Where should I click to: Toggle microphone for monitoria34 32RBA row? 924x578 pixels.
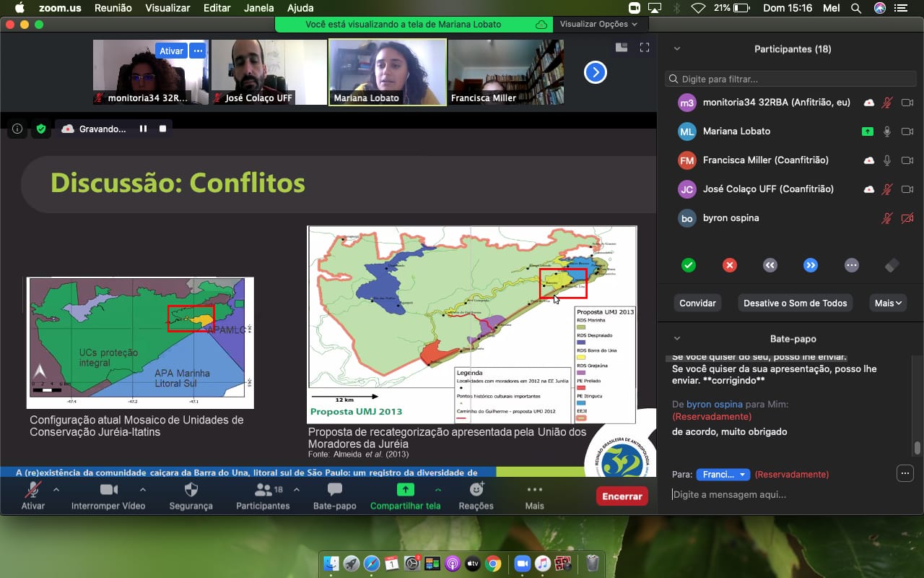tap(887, 103)
